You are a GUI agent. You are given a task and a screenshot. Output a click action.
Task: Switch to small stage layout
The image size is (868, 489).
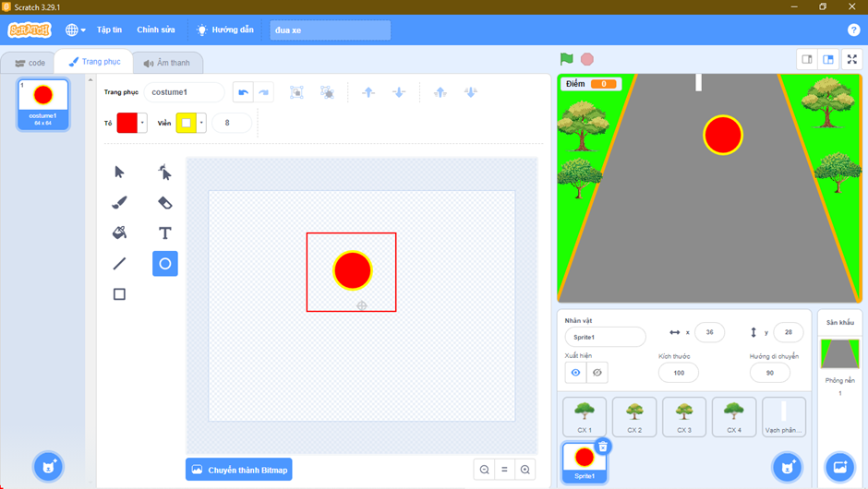point(807,59)
